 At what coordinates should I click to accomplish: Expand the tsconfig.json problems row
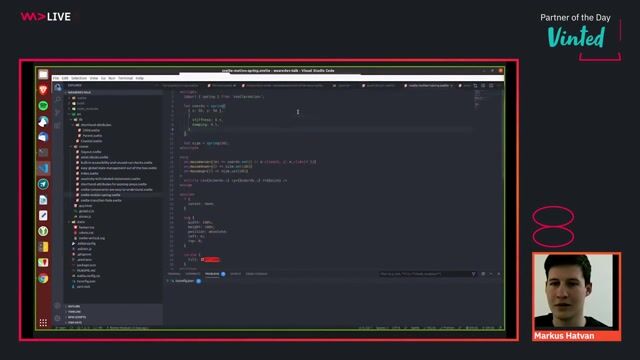(184, 281)
